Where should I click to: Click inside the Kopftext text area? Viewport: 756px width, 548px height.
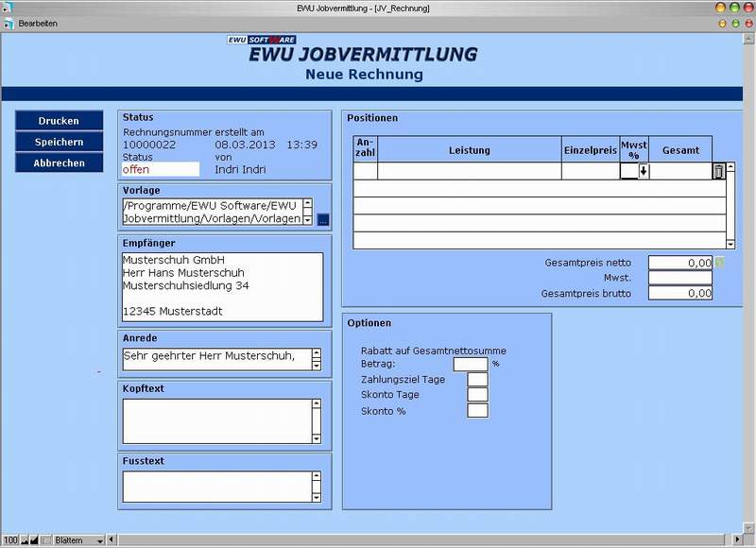(217, 421)
